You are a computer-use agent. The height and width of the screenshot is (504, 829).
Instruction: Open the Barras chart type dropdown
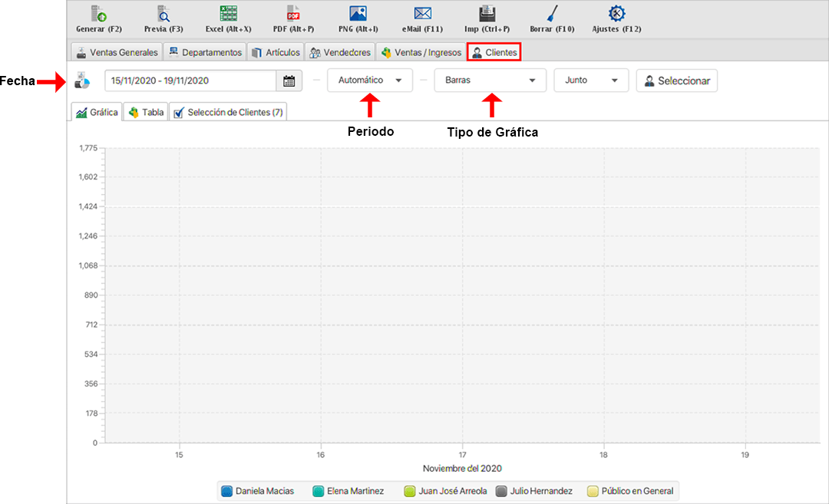(x=490, y=81)
